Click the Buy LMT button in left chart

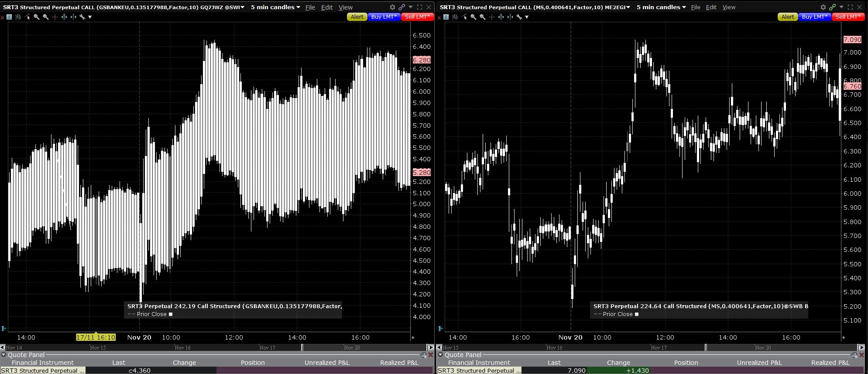(384, 17)
